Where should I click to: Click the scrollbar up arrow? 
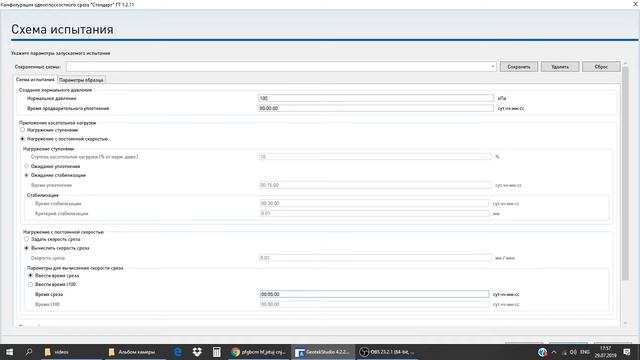[x=625, y=64]
